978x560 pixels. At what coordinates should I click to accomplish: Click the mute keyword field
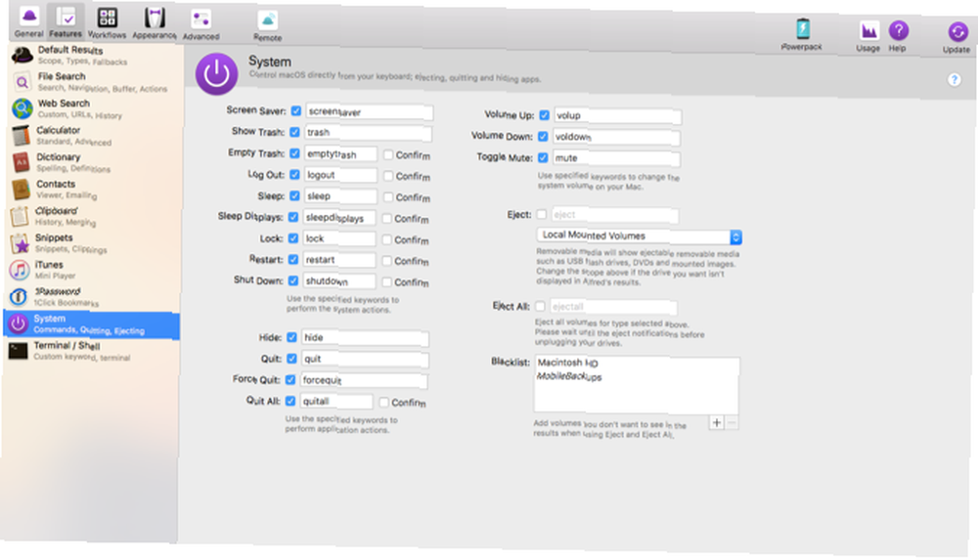(x=615, y=158)
